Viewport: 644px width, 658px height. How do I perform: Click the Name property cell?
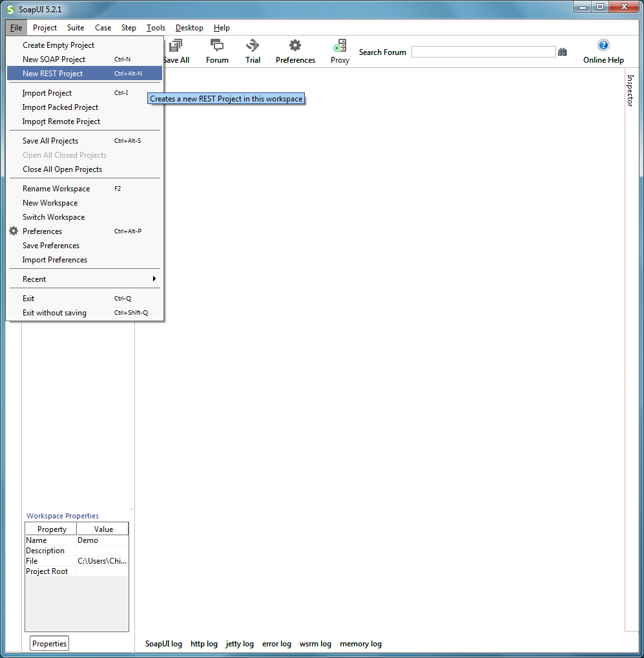coord(51,540)
